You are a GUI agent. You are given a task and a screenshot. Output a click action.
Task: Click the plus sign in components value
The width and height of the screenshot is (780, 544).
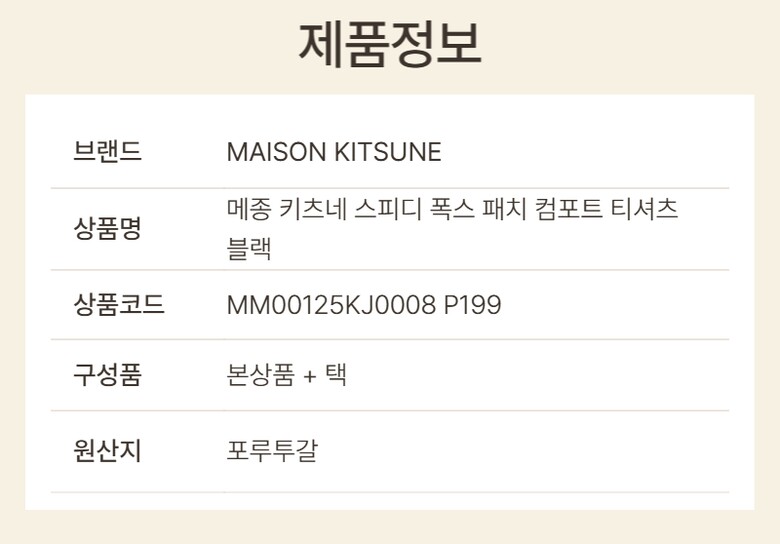(x=309, y=376)
